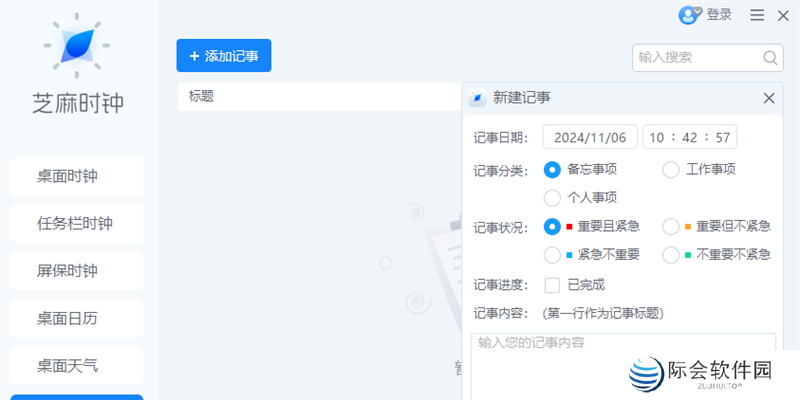
Task: Click the 第一行作为记事标题 hint text
Action: (603, 313)
